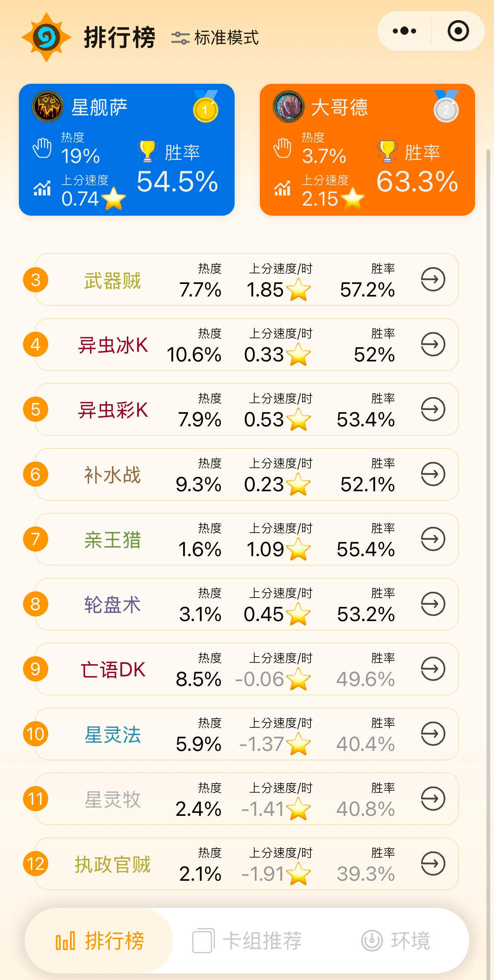This screenshot has height=980, width=494.
Task: Switch to the 环境 tab
Action: [x=396, y=941]
